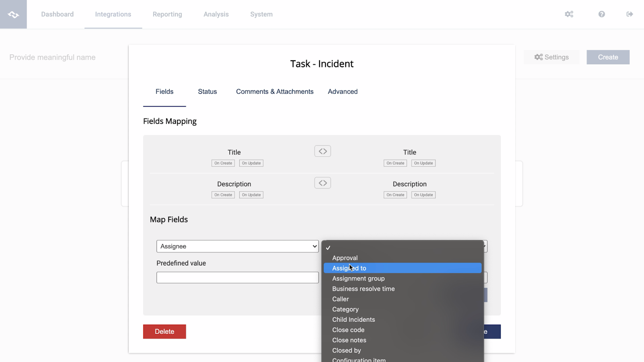Open the Reporting menu

[x=167, y=14]
